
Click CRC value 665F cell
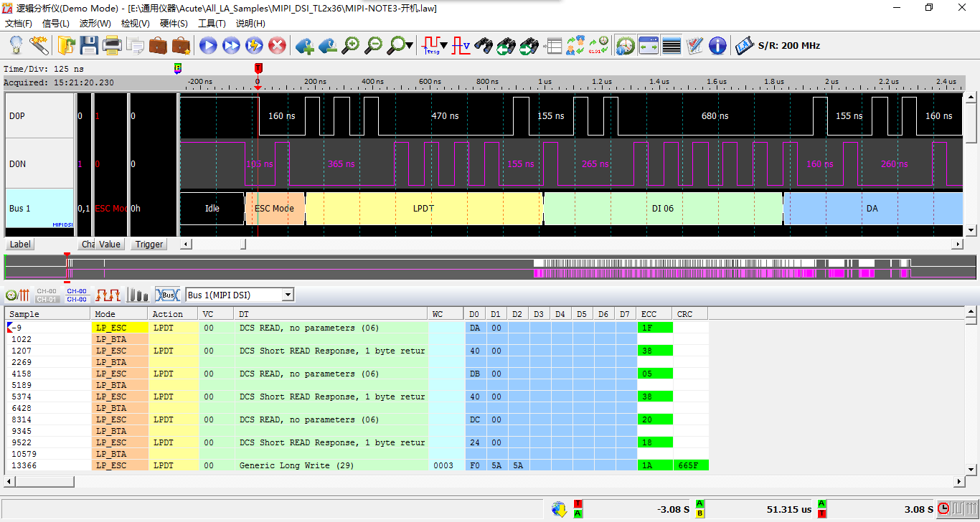pos(691,465)
